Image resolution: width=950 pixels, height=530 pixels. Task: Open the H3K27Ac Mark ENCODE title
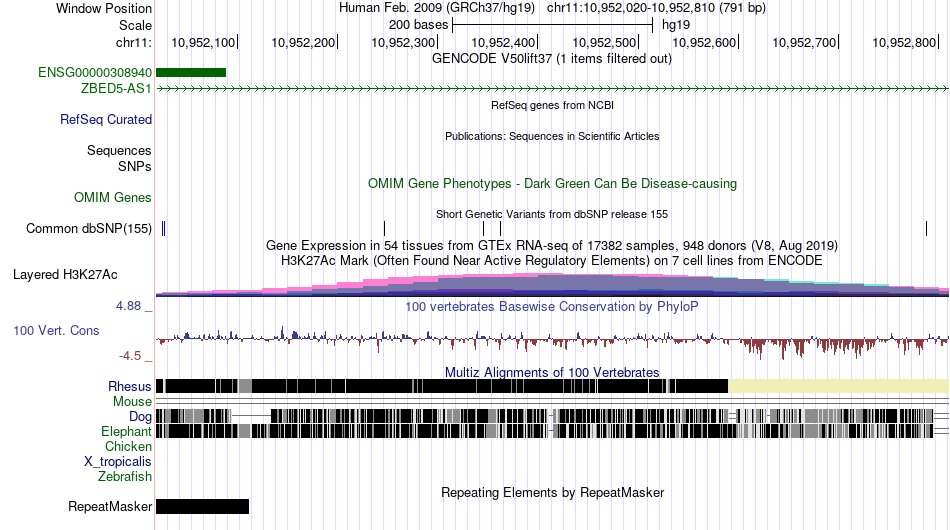coord(552,260)
